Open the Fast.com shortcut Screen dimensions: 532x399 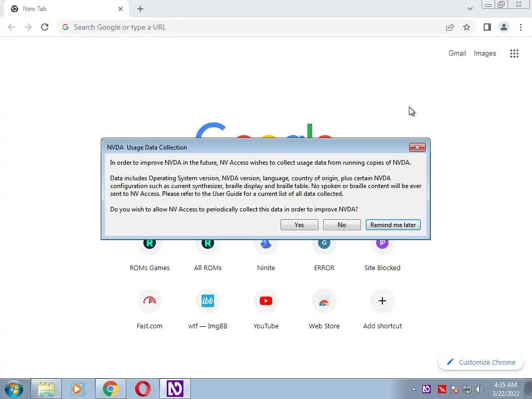[x=150, y=301]
